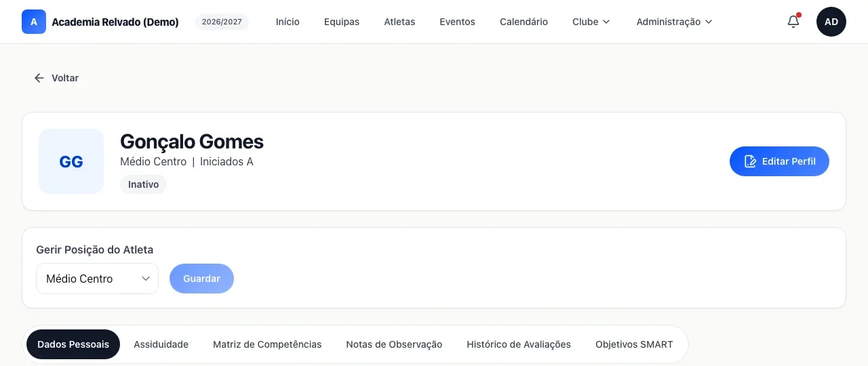Click Academia Relvado (Demo) title
868x366 pixels.
tap(115, 22)
